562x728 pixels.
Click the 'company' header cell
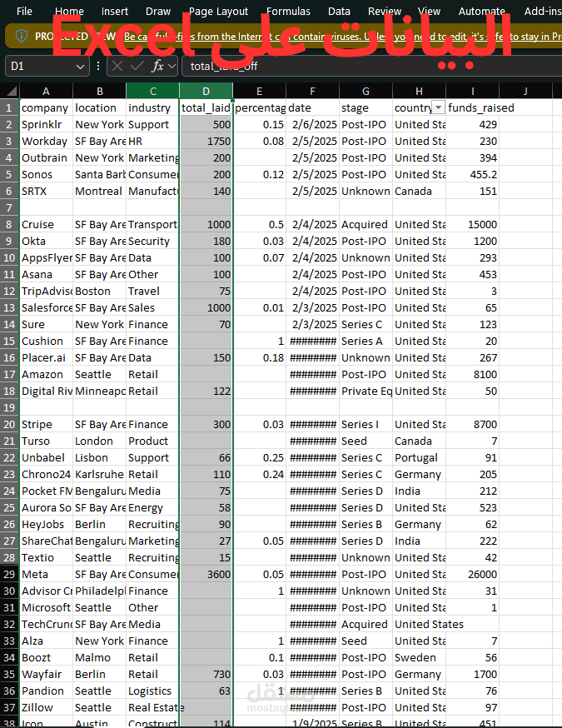46,107
